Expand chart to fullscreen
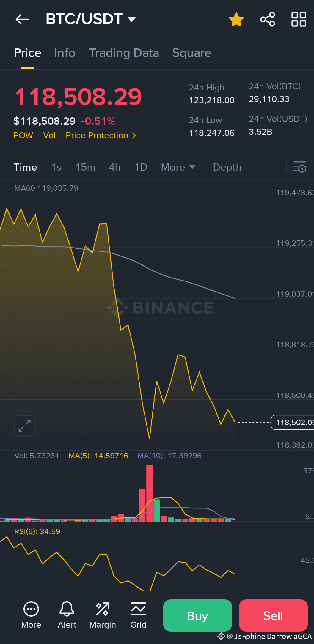Screen dimensions: 314x644 pos(24,426)
